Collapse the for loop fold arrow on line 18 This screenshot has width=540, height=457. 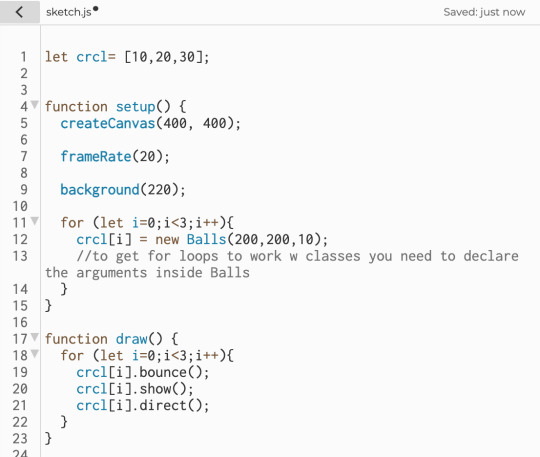(34, 353)
